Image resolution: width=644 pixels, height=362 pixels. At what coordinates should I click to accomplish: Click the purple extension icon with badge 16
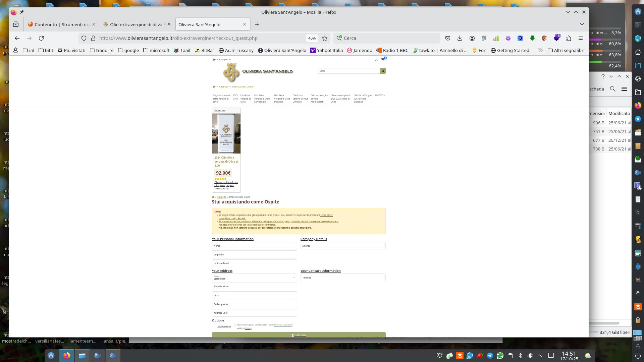coord(556,38)
